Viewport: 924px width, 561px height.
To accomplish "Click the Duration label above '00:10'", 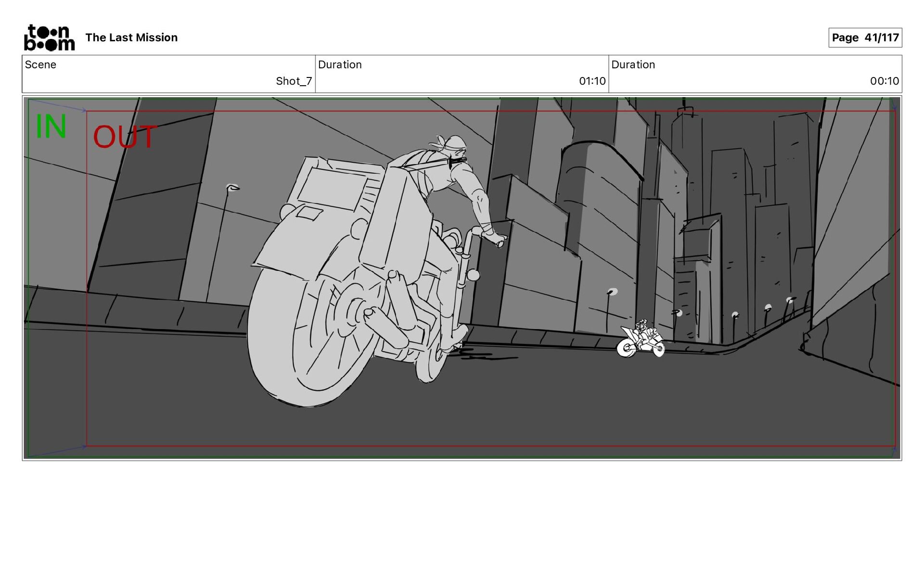I will point(633,64).
